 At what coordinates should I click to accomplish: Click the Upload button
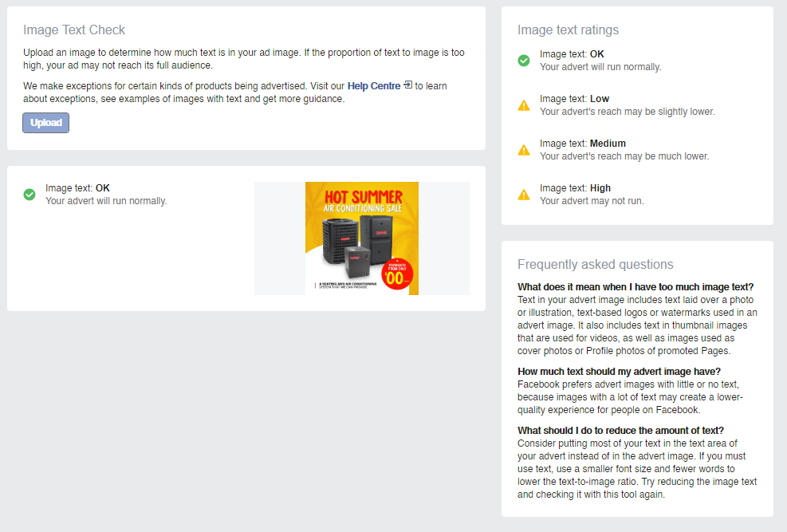pyautogui.click(x=45, y=123)
